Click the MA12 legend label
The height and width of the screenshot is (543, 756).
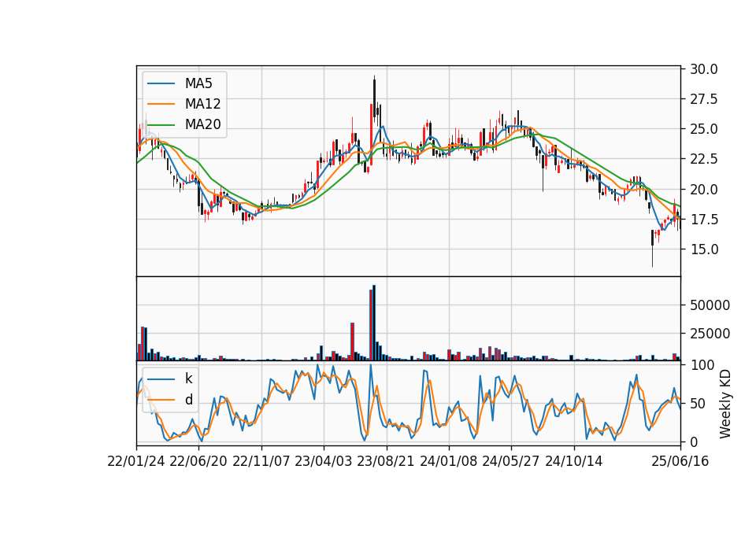202,104
